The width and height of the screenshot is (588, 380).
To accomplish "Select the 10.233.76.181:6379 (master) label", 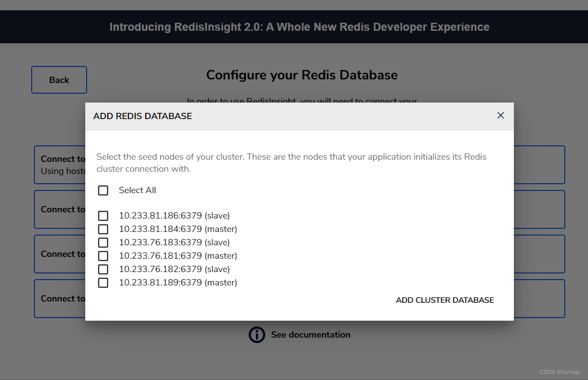I will click(x=178, y=256).
